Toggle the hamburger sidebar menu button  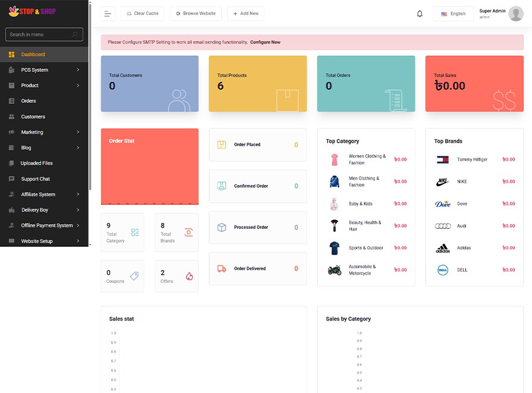coord(108,14)
